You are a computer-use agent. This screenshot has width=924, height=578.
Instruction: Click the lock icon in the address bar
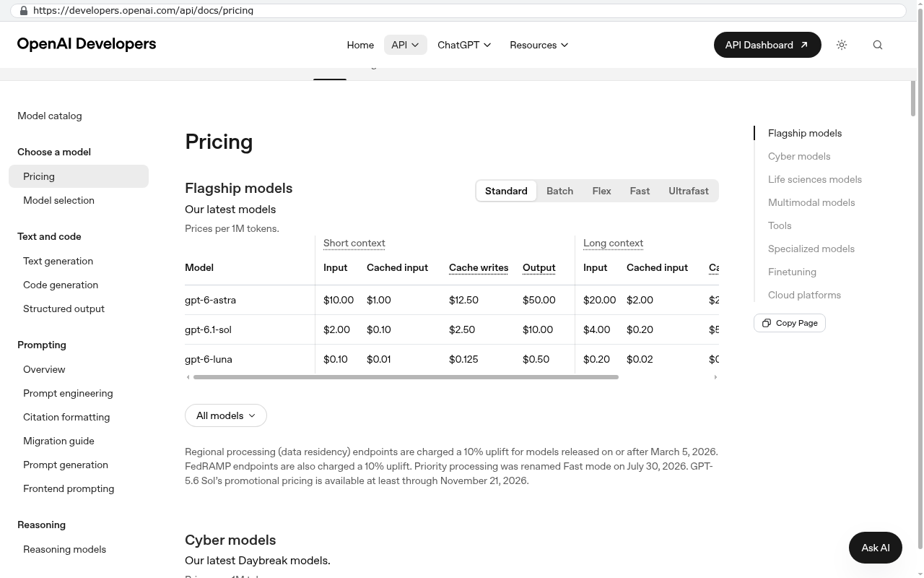pos(24,11)
